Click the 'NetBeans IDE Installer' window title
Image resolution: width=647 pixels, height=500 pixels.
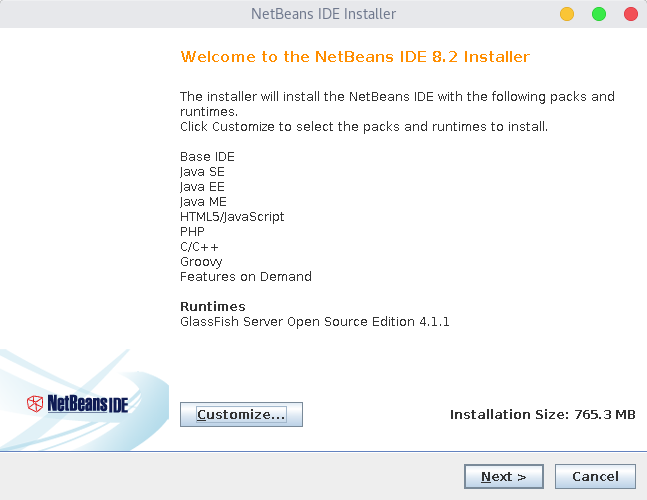pos(324,14)
